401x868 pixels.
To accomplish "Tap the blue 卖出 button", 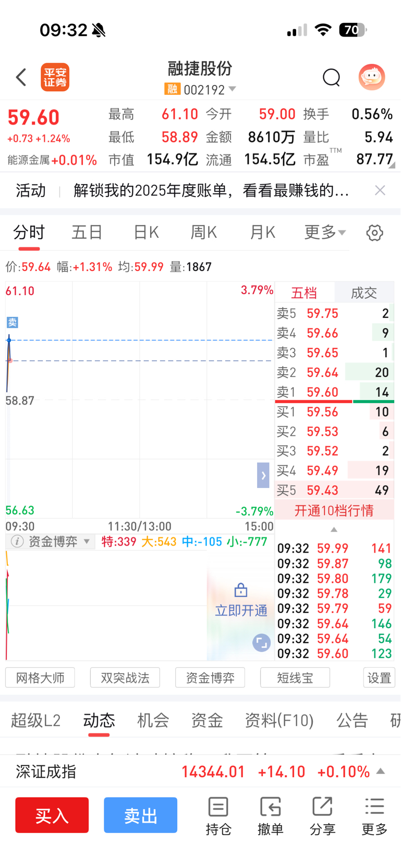I will coord(140,815).
